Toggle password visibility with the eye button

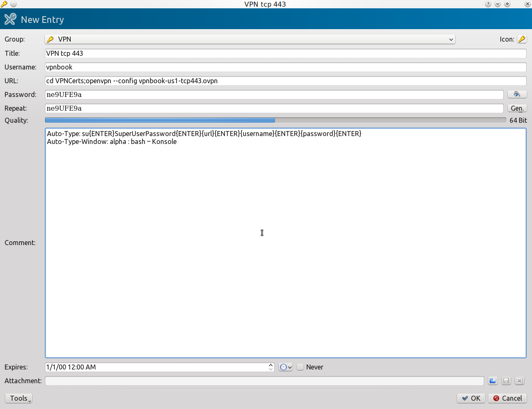pos(517,94)
